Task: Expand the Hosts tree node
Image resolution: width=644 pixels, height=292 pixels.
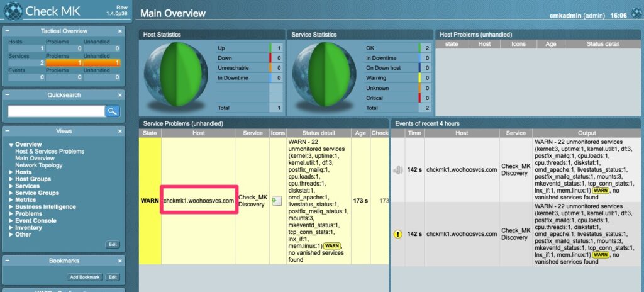Action: click(x=11, y=172)
